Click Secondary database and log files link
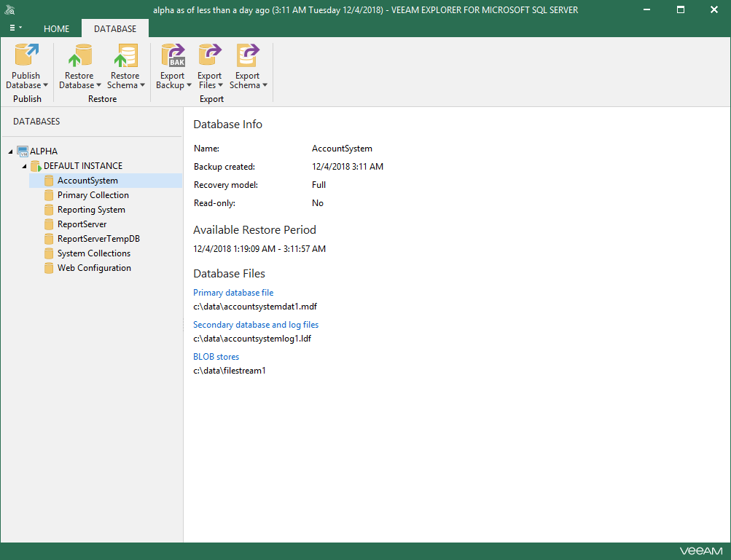Viewport: 731px width, 560px height. (256, 325)
